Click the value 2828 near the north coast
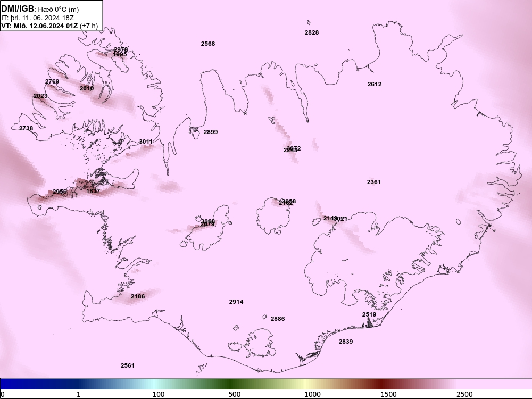The image size is (532, 399). coord(311,32)
